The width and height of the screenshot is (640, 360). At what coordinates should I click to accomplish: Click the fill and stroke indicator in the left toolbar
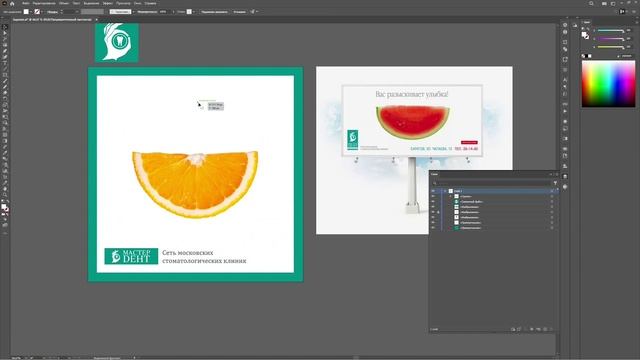point(5,207)
